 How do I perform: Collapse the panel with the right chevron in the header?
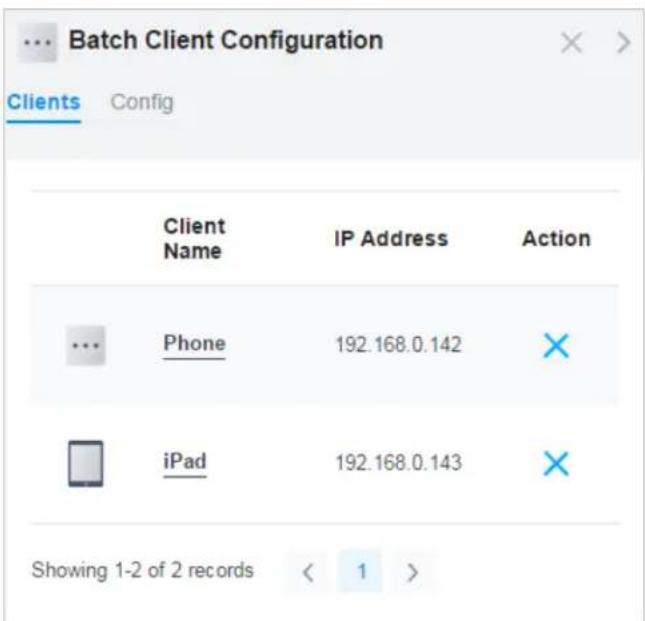pyautogui.click(x=624, y=42)
